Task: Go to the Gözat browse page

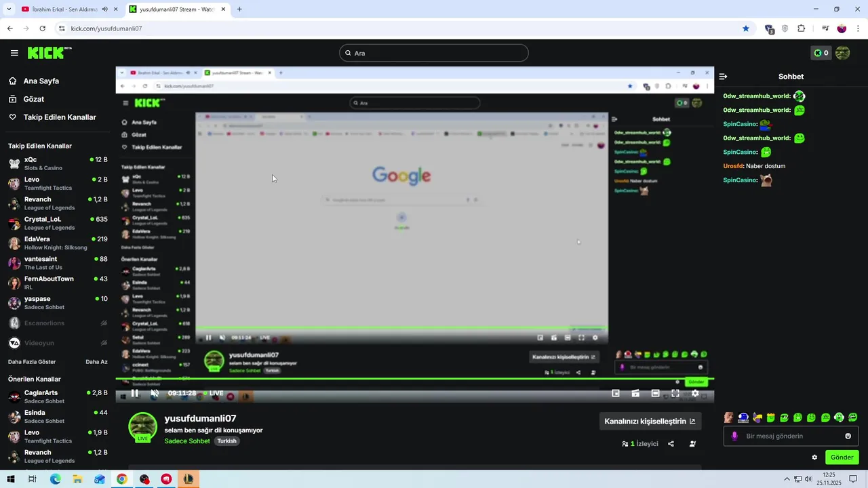Action: click(34, 99)
